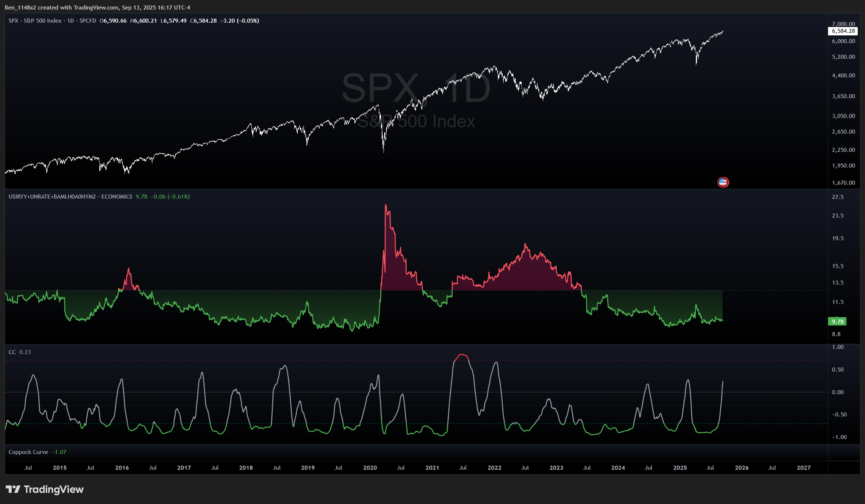865x504 pixels.
Task: Click the 0.00 level on CC scale
Action: (x=838, y=392)
